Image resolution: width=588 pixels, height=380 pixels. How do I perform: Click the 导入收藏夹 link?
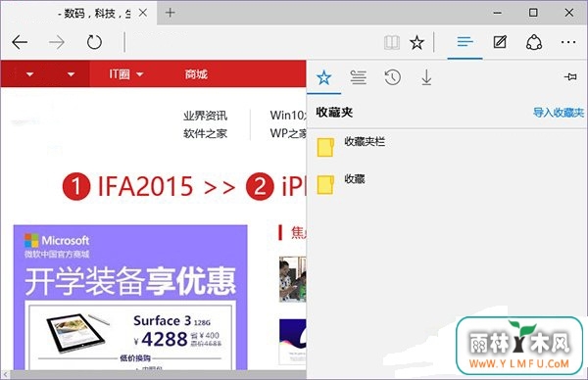559,113
